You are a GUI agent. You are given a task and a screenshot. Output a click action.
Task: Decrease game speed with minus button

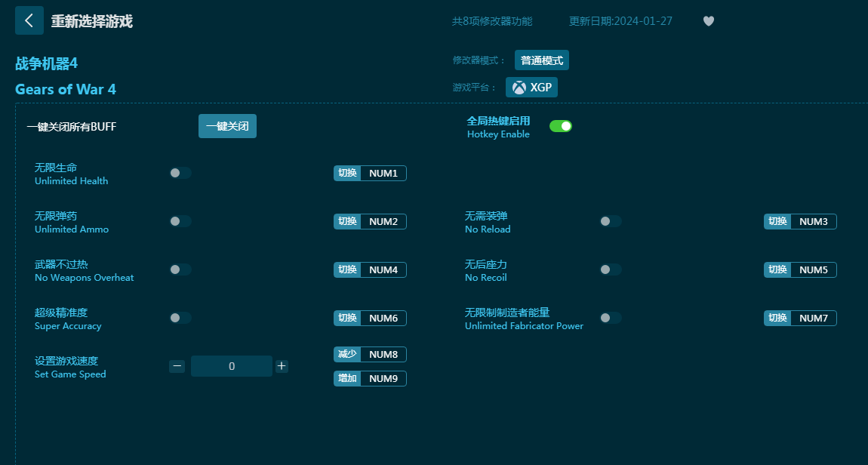[x=177, y=366]
